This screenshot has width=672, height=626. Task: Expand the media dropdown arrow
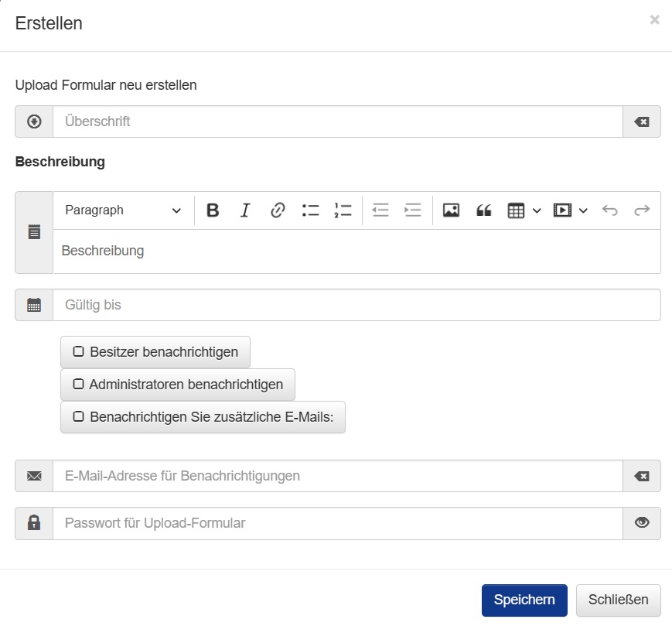point(583,210)
